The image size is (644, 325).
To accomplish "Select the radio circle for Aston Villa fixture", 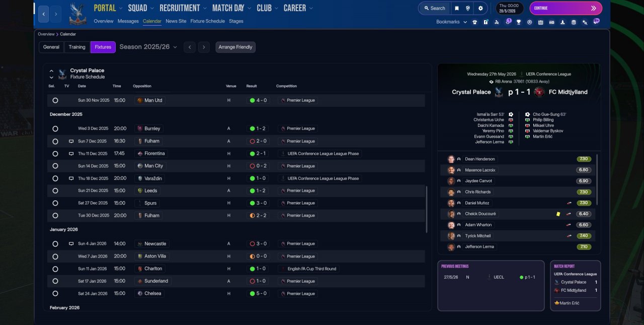I will tap(55, 256).
